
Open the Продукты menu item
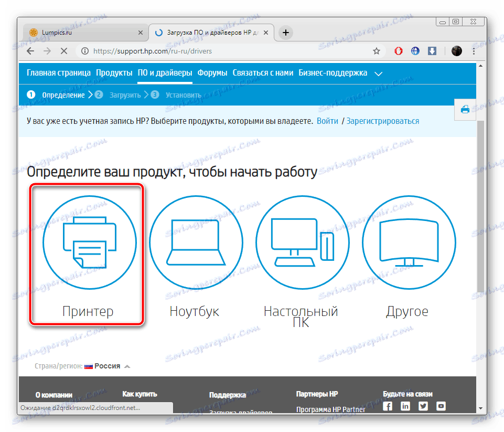click(x=114, y=73)
